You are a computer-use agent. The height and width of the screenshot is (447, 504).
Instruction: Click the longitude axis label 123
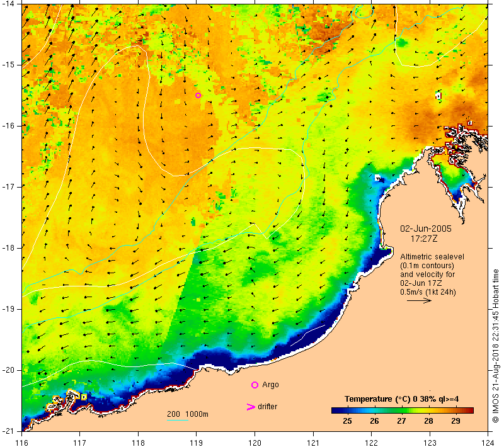430,443
